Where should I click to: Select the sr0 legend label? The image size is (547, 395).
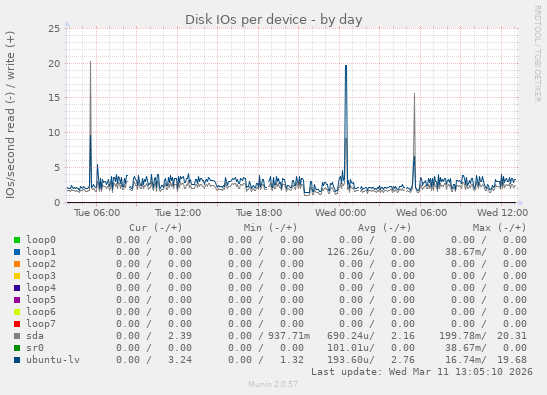coord(35,348)
